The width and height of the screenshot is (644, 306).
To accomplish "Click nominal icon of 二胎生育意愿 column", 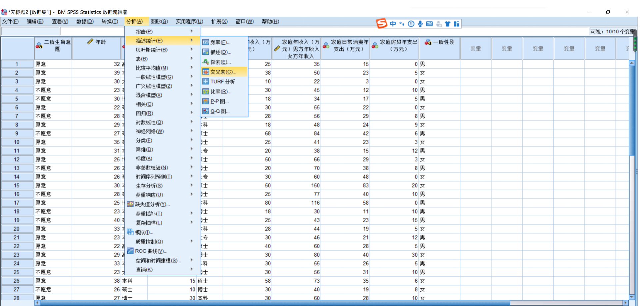I will coord(39,45).
